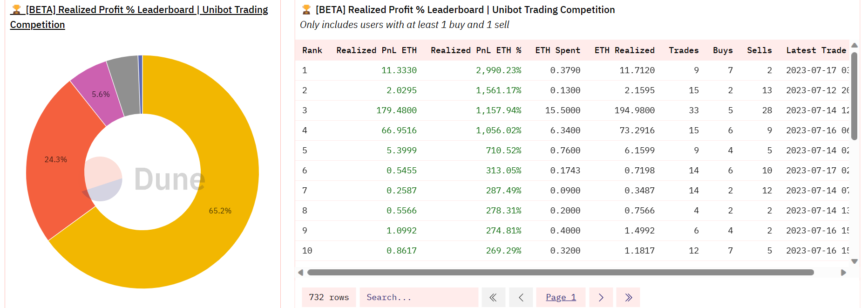Screen dimensions: 868x308
Task: Go to the first page of results
Action: pos(493,297)
